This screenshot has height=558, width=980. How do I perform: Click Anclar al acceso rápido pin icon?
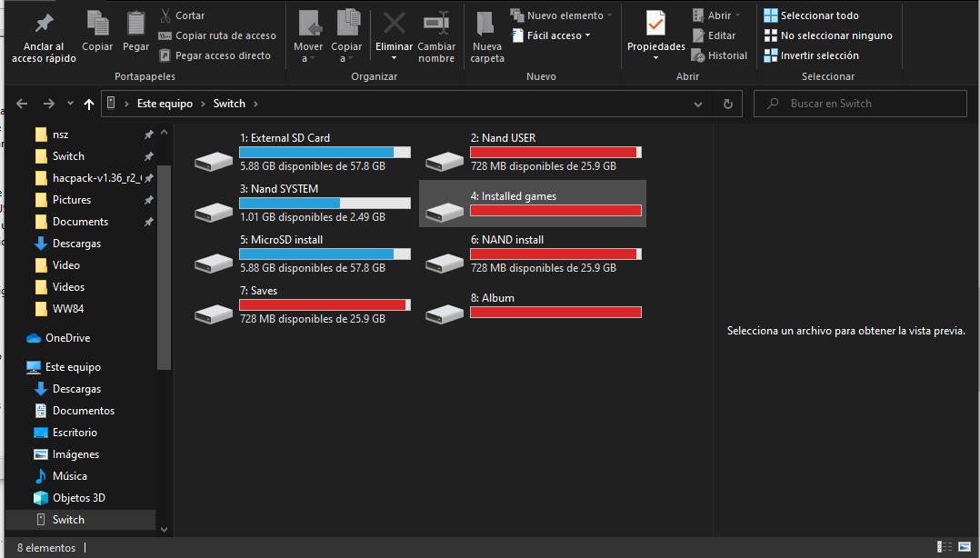pyautogui.click(x=44, y=24)
